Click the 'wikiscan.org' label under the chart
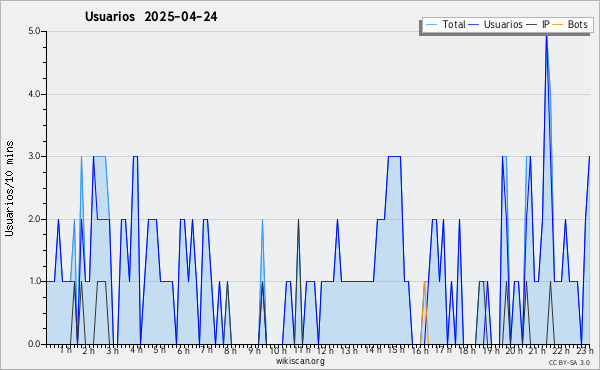 coord(300,361)
